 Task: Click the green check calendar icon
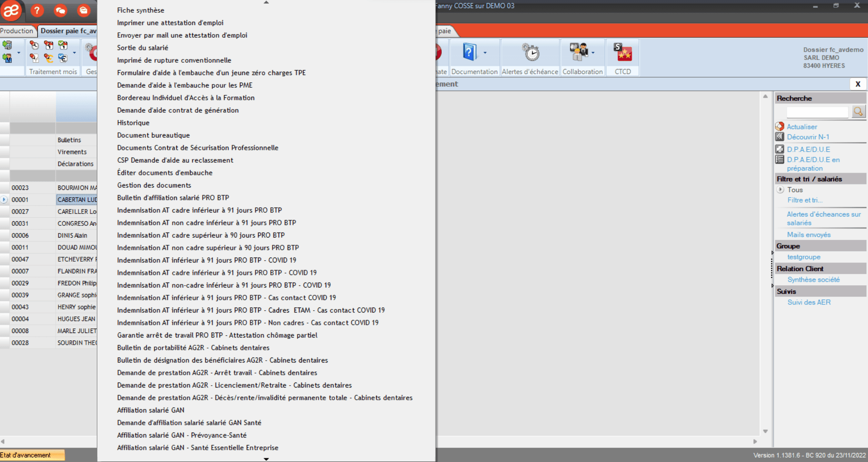point(63,45)
